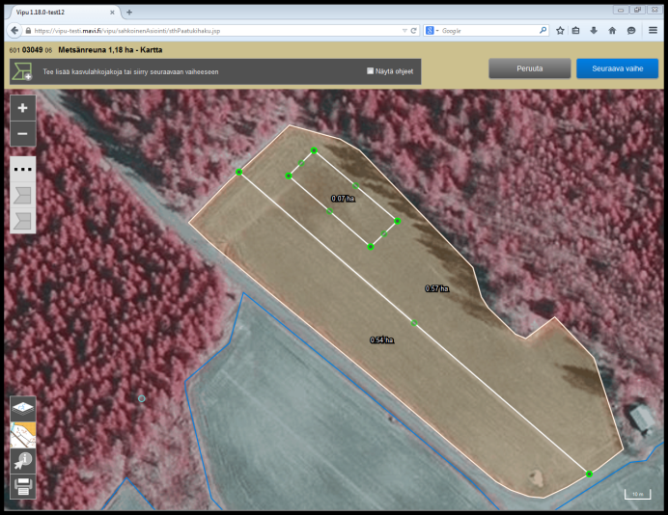Click the add parcel split icon in header
This screenshot has width=668, height=515.
pos(22,72)
